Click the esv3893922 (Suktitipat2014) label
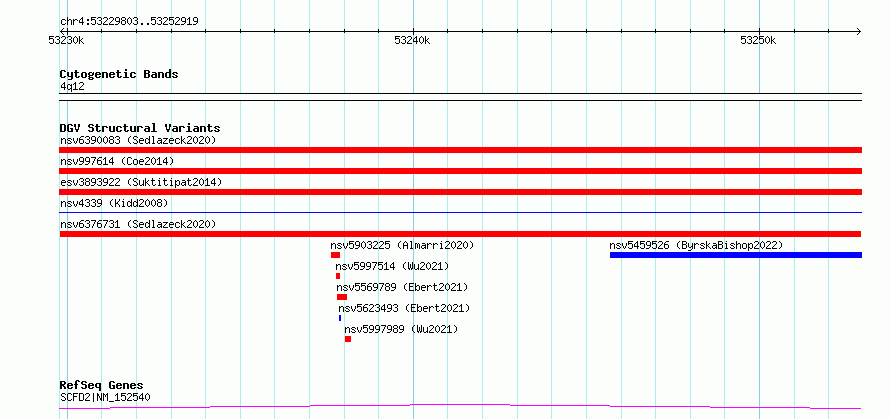The height and width of the screenshot is (419, 890). click(141, 182)
